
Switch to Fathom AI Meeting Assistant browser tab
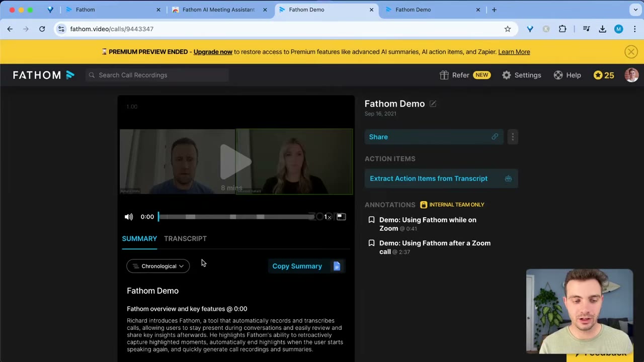(x=218, y=10)
